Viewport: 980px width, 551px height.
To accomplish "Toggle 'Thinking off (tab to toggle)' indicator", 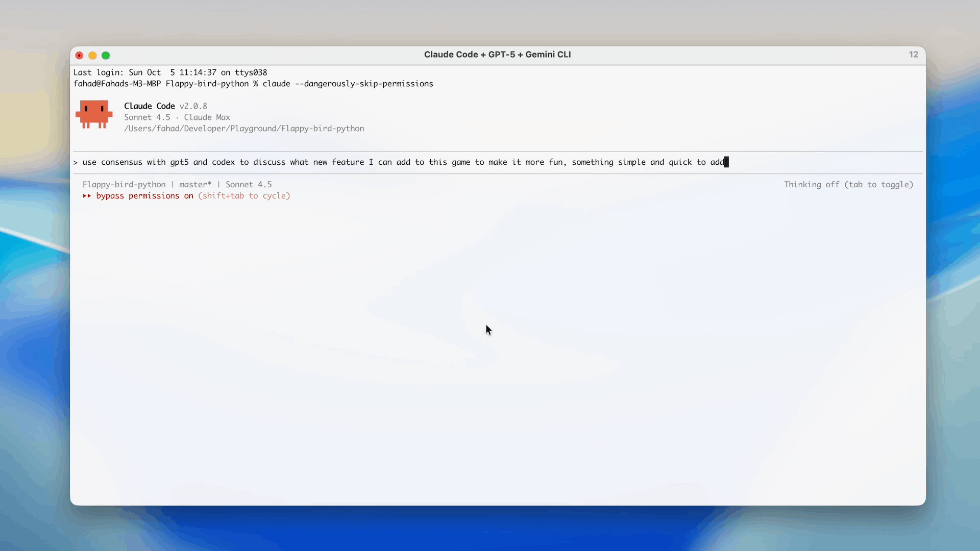I will point(848,185).
